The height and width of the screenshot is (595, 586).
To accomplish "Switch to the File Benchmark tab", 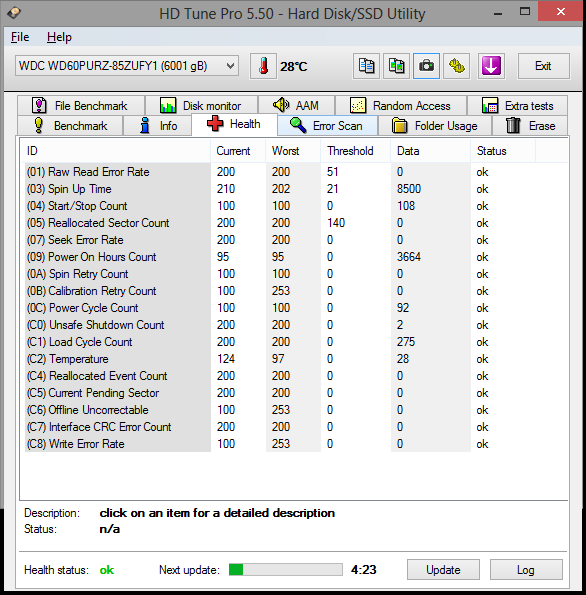I will click(81, 105).
